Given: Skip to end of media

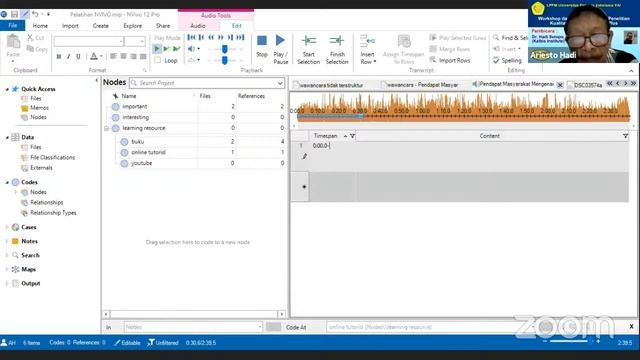Looking at the screenshot, I should pyautogui.click(x=241, y=38).
